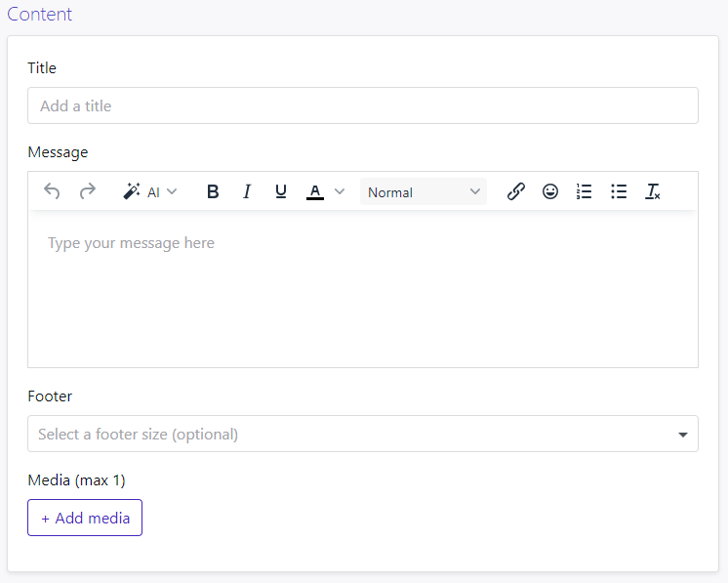Image resolution: width=728 pixels, height=583 pixels.
Task: Click the '+ Add media' button
Action: pos(85,518)
